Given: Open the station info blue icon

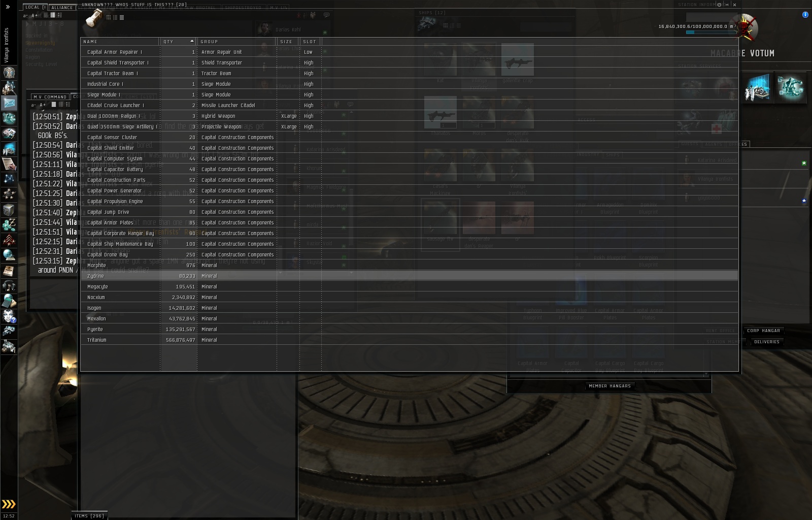Looking at the screenshot, I should coord(805,15).
